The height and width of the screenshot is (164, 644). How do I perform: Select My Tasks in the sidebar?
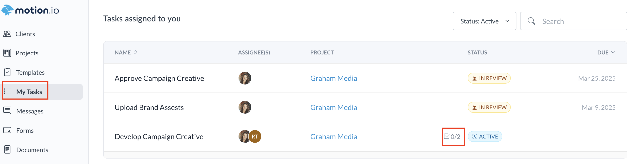(x=29, y=92)
